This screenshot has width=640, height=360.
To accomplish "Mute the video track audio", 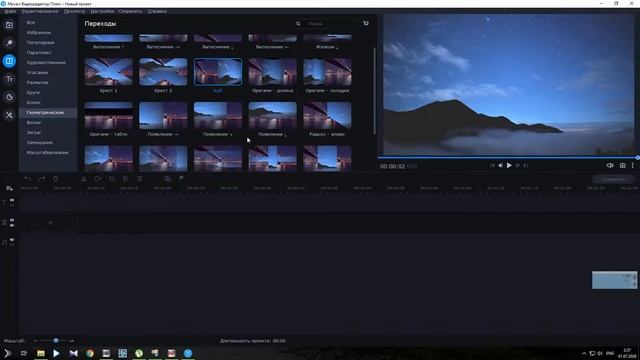I will (x=12, y=225).
